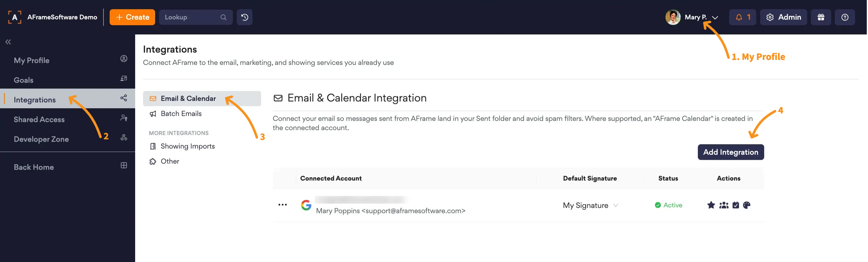Expand the Mary P. user dropdown chevron
This screenshot has height=262, width=868.
pos(715,18)
